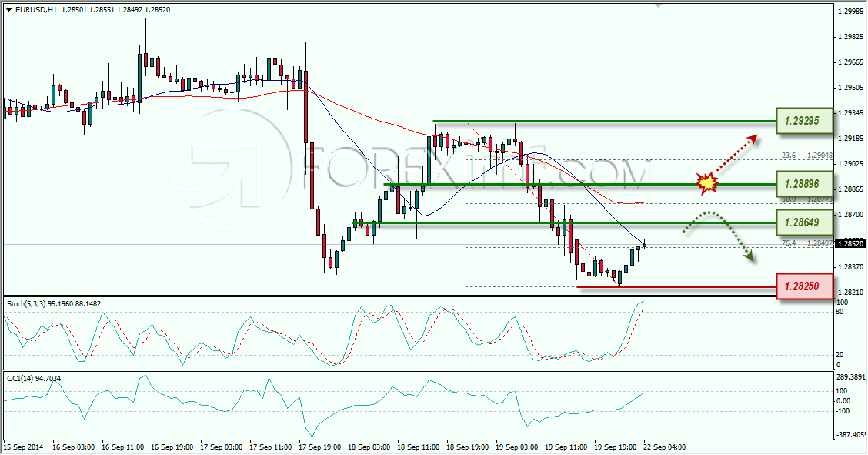Image resolution: width=868 pixels, height=455 pixels.
Task: Click the 16 Sep 03:00 time label
Action: (x=74, y=447)
